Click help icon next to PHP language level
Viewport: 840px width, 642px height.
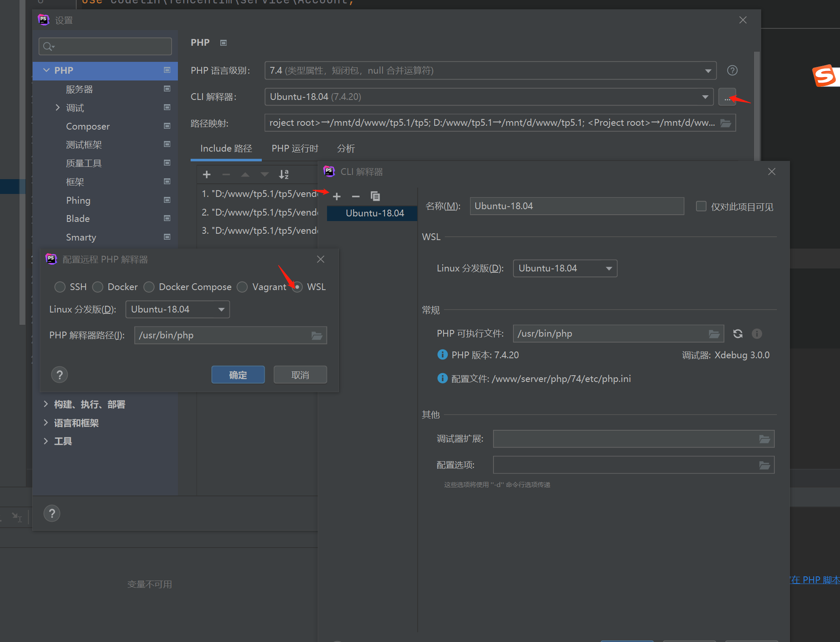coord(732,70)
